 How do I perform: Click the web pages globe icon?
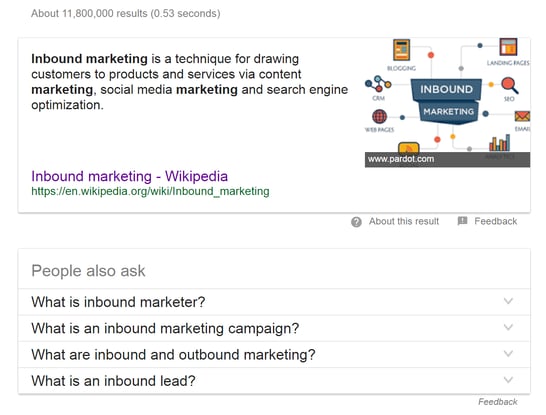click(x=380, y=116)
